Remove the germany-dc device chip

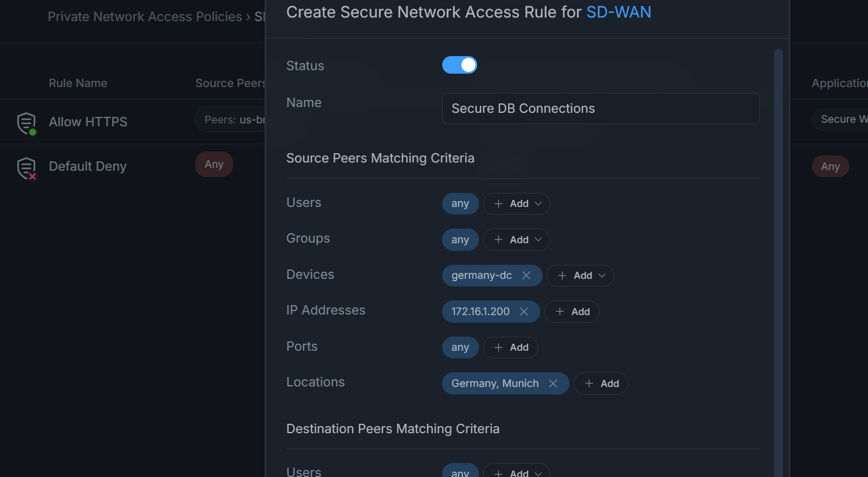pos(526,275)
